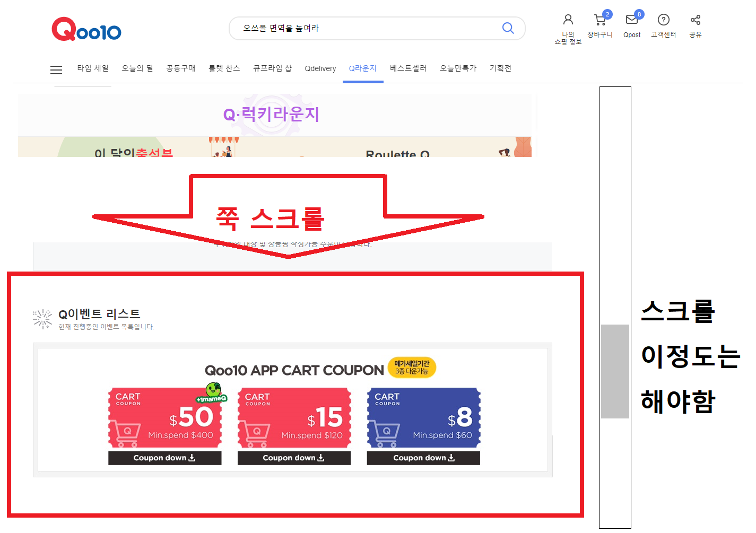Download the $8 cart coupon
Viewport: 756px width, 533px height.
[x=423, y=458]
